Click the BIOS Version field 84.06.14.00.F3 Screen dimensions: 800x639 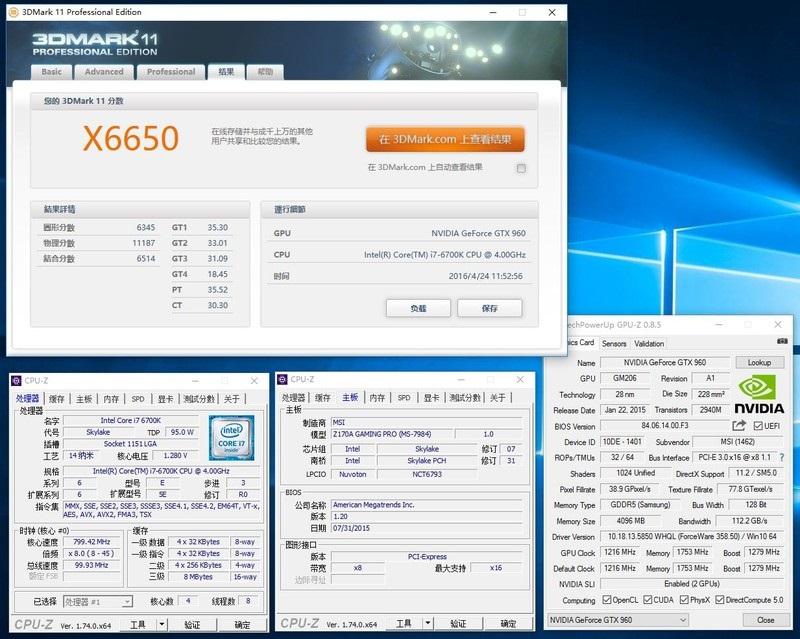coord(665,426)
